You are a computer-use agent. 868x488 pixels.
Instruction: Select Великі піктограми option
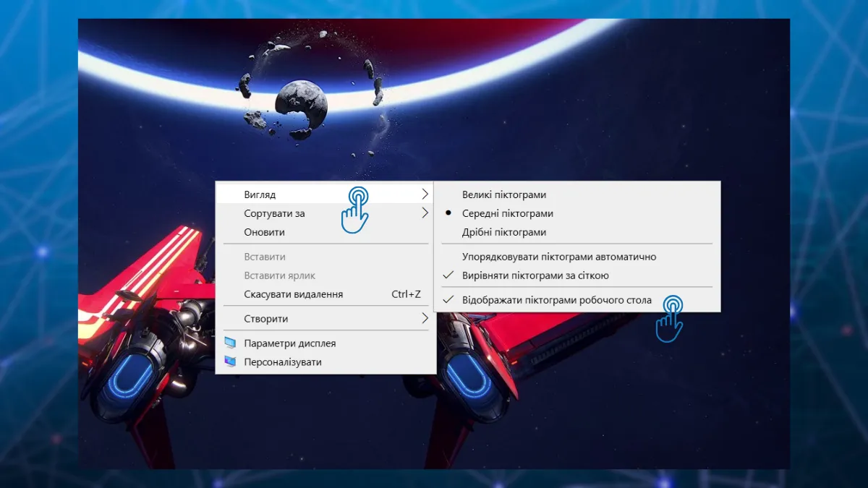[x=576, y=194]
